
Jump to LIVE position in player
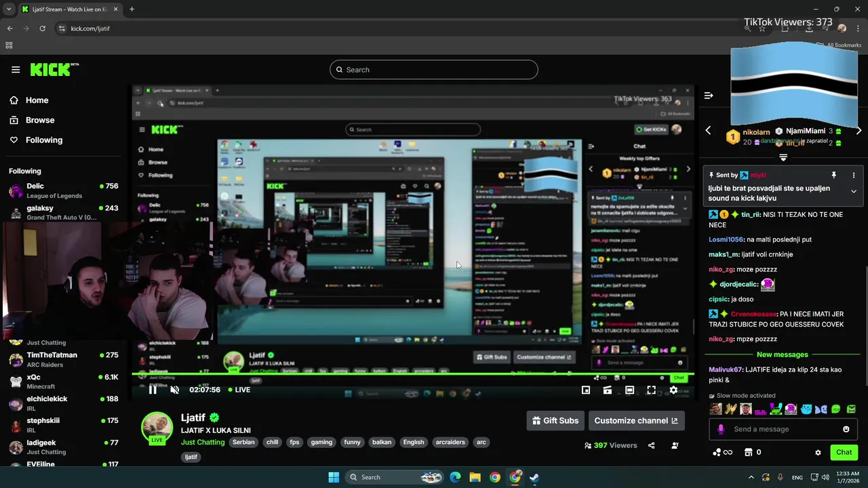239,390
